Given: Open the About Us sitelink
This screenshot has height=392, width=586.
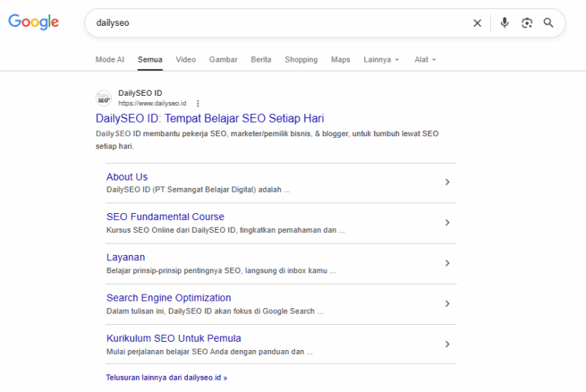Looking at the screenshot, I should click(127, 177).
